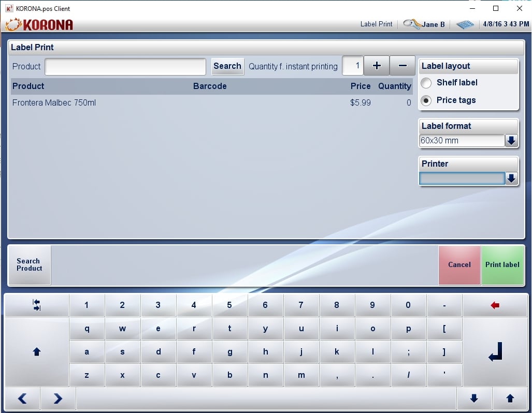Click the Price column header
The width and height of the screenshot is (532, 413).
pyautogui.click(x=361, y=86)
